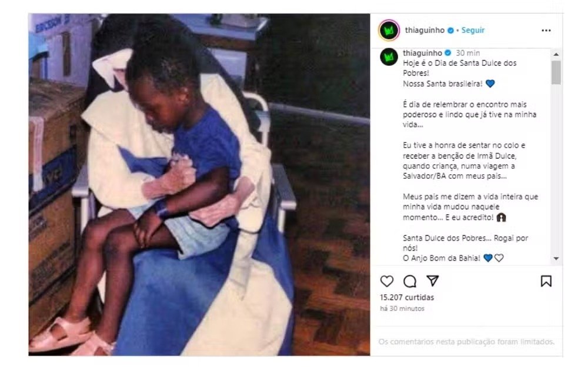Open thiaguinho profile from header username
Viewport: 588px width, 373px height.
point(425,30)
